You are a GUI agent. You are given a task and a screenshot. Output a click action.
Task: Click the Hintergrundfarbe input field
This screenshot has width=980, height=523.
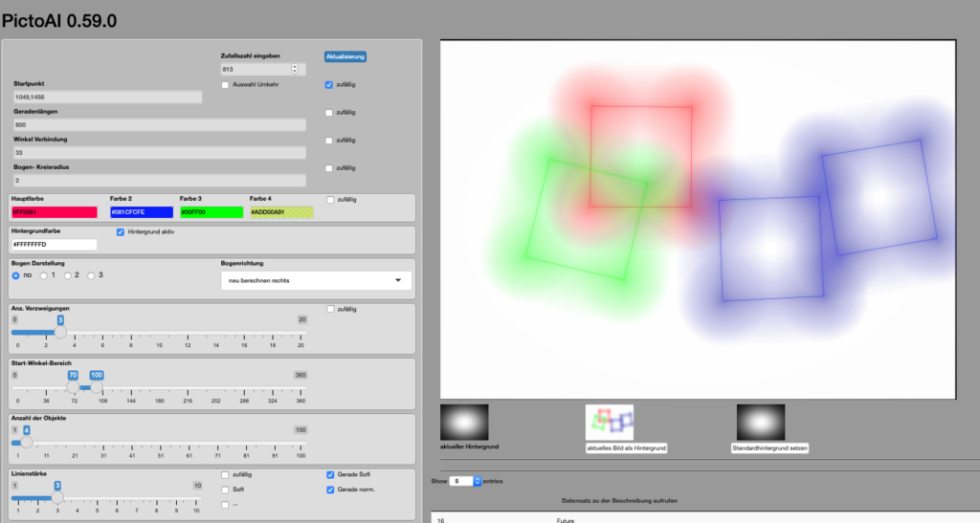pyautogui.click(x=55, y=245)
